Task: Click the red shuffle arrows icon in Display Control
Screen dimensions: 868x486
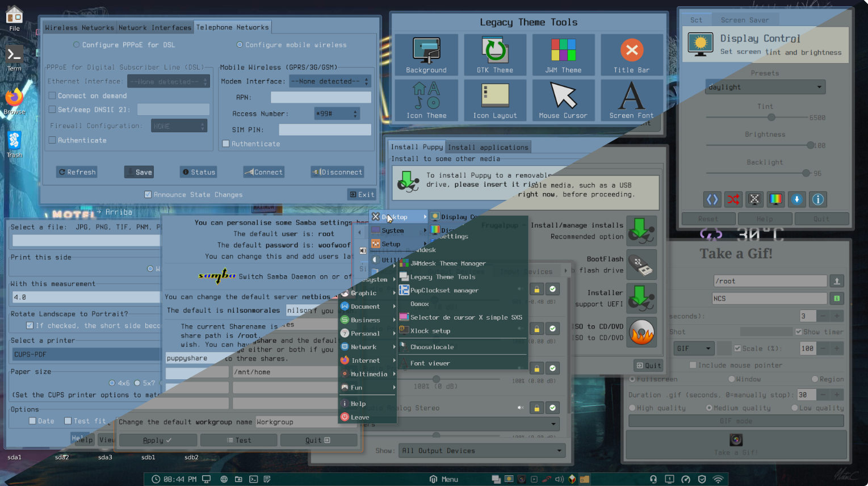Action: click(733, 199)
